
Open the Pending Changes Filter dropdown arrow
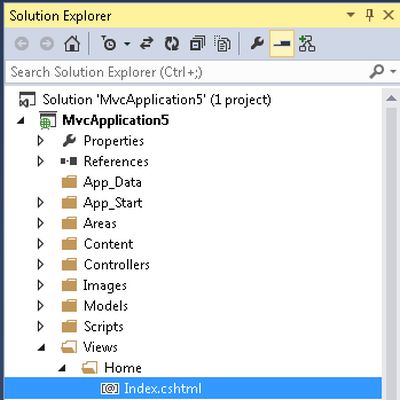coord(127,44)
